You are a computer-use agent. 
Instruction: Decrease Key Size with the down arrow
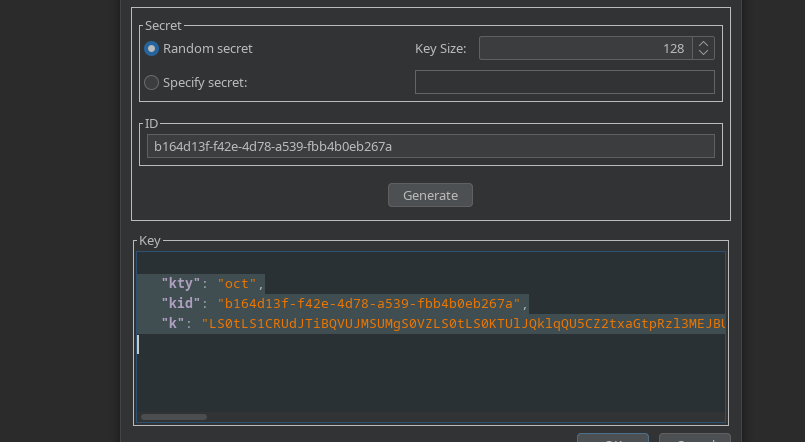pos(703,53)
